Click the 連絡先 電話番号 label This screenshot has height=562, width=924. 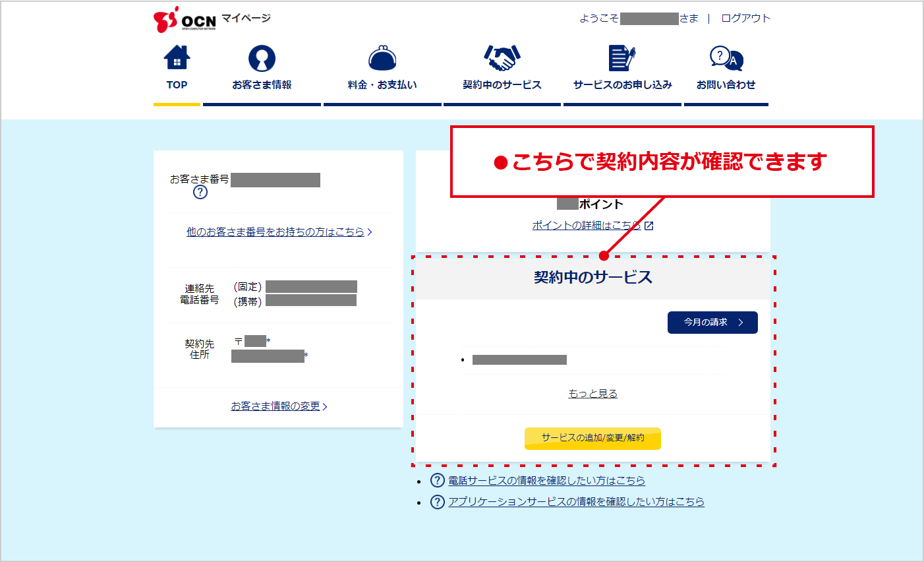coord(199,294)
